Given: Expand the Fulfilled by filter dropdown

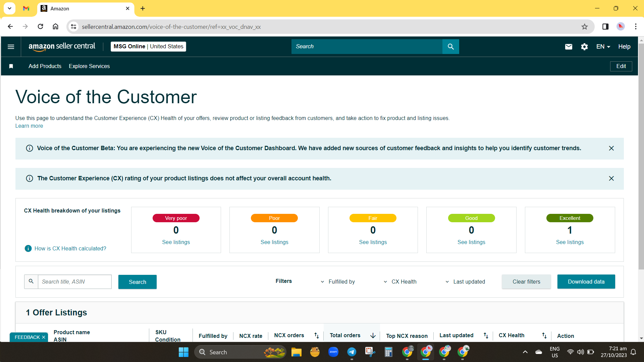Looking at the screenshot, I should coord(338,282).
